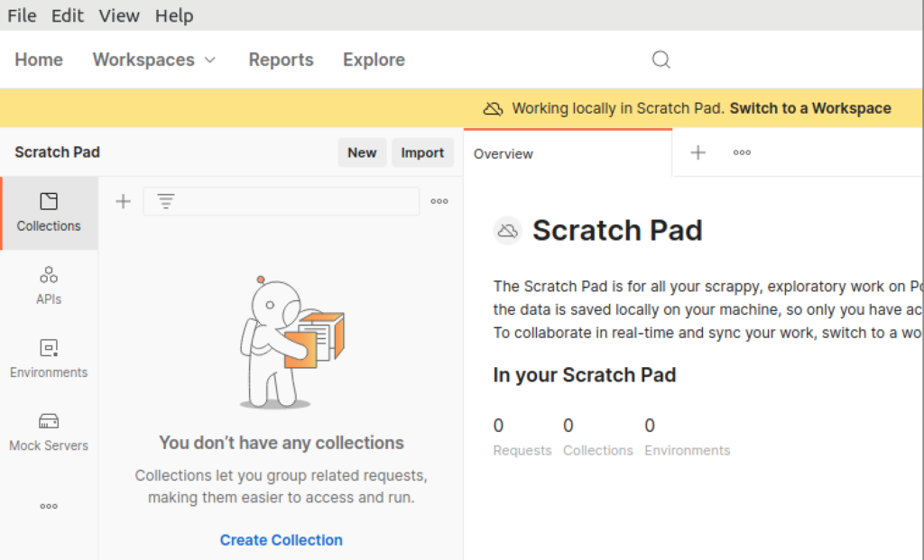The height and width of the screenshot is (560, 924).
Task: Click the New button
Action: [362, 152]
